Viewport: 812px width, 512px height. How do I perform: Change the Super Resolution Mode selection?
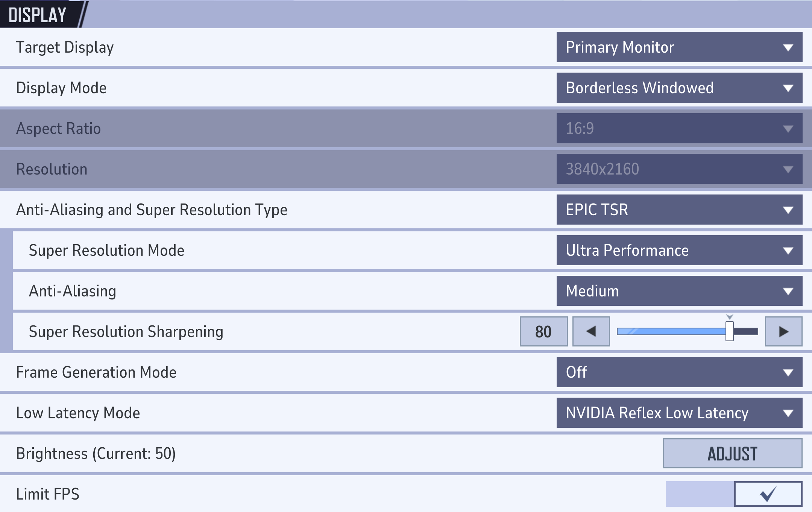679,250
